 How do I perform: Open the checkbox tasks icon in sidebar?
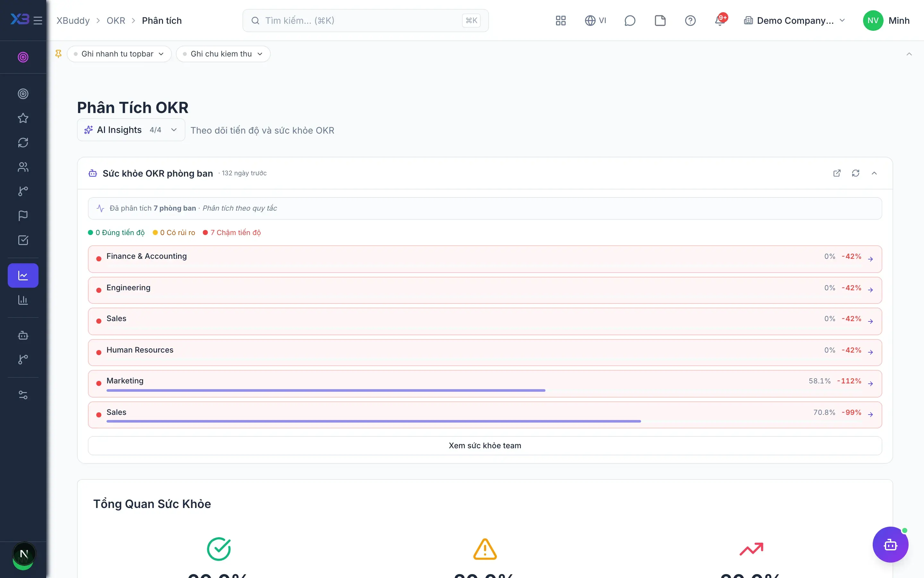tap(23, 240)
